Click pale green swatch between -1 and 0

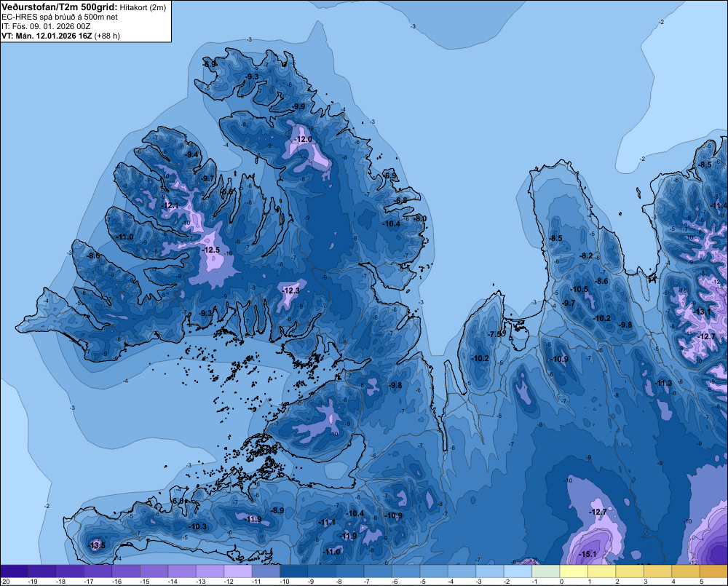[x=546, y=571]
